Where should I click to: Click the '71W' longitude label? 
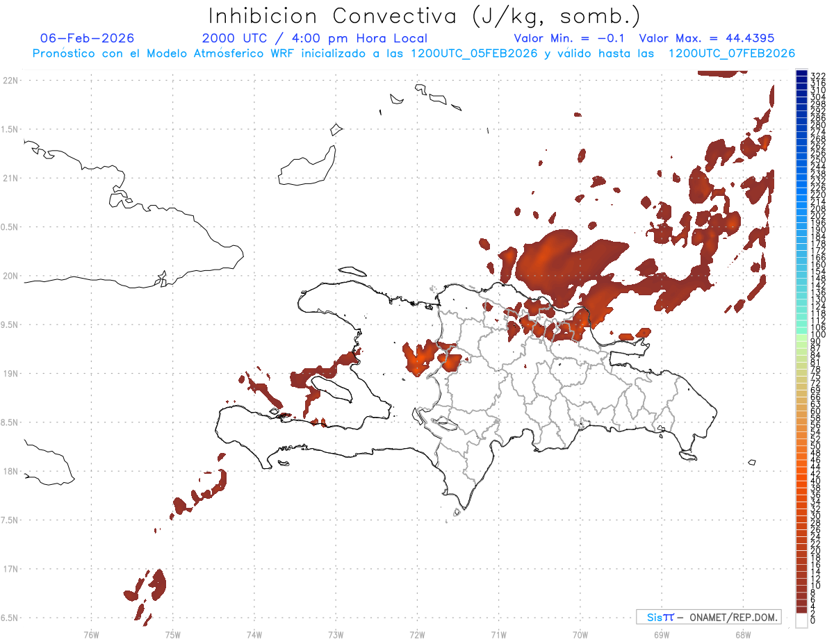point(498,634)
